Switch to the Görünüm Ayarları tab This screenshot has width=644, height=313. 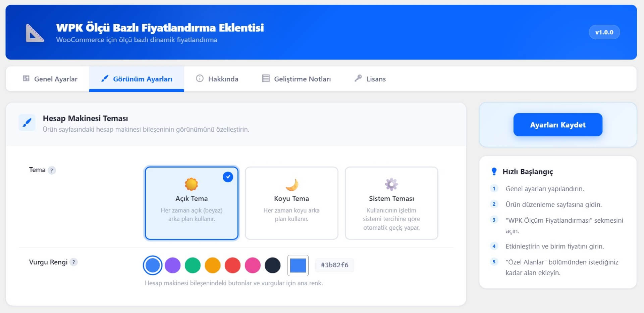tap(137, 79)
